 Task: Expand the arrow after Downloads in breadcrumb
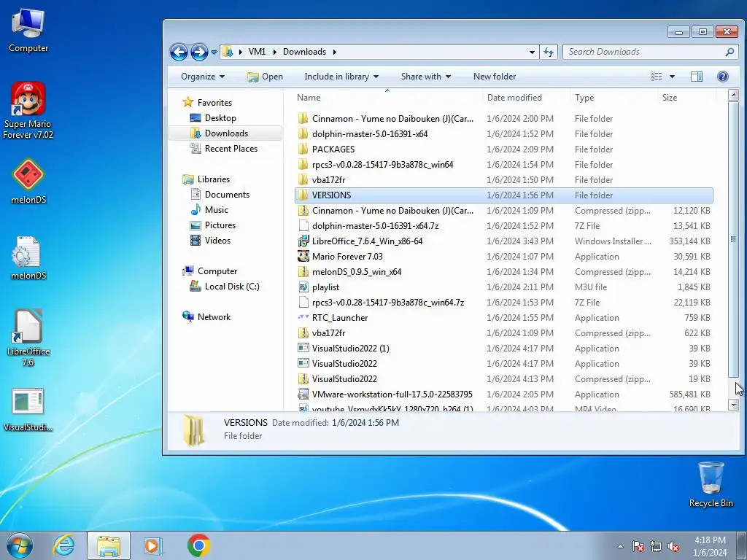click(x=334, y=52)
